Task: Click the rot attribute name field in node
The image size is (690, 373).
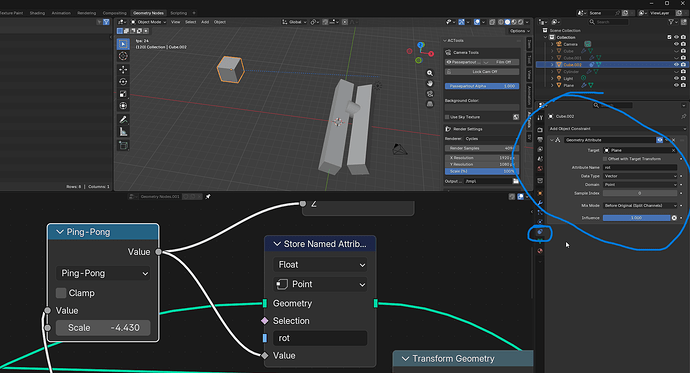Action: (320, 338)
